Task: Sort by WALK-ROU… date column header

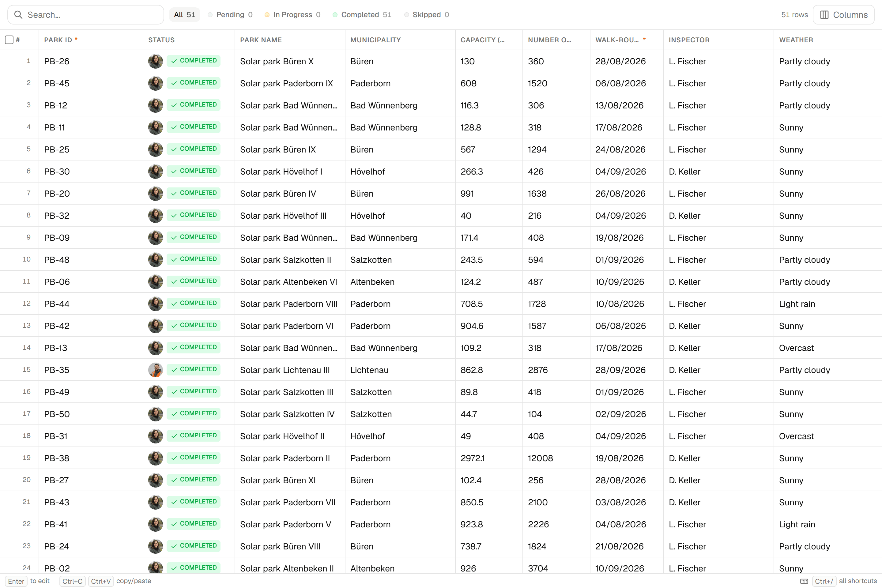Action: (627, 40)
